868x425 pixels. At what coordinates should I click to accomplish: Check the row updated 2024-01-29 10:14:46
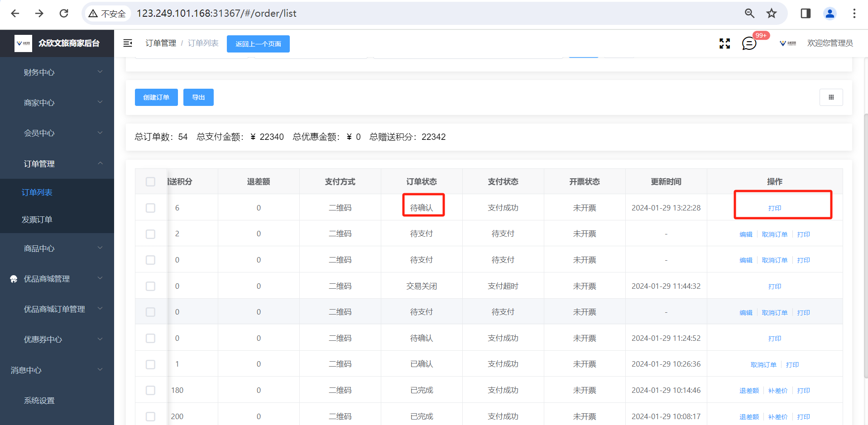pyautogui.click(x=150, y=390)
